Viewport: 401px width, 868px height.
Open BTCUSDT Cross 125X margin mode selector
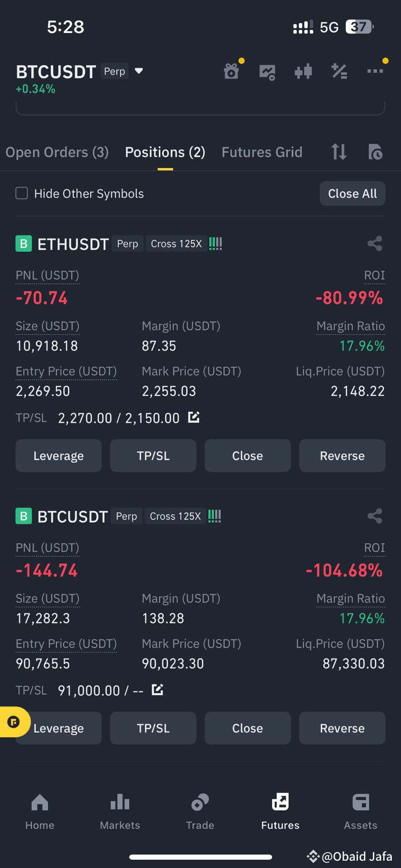click(175, 516)
